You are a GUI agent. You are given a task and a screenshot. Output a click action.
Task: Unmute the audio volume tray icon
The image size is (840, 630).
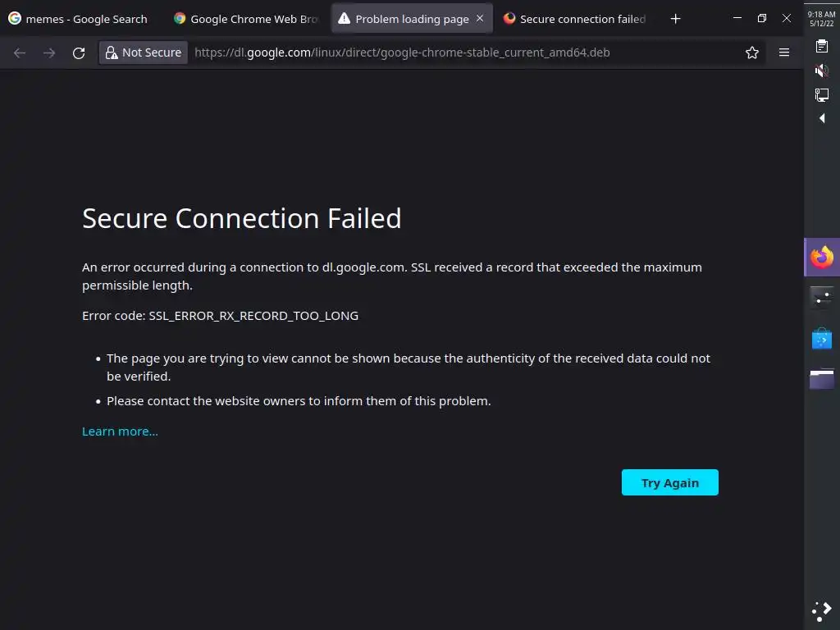tap(822, 71)
